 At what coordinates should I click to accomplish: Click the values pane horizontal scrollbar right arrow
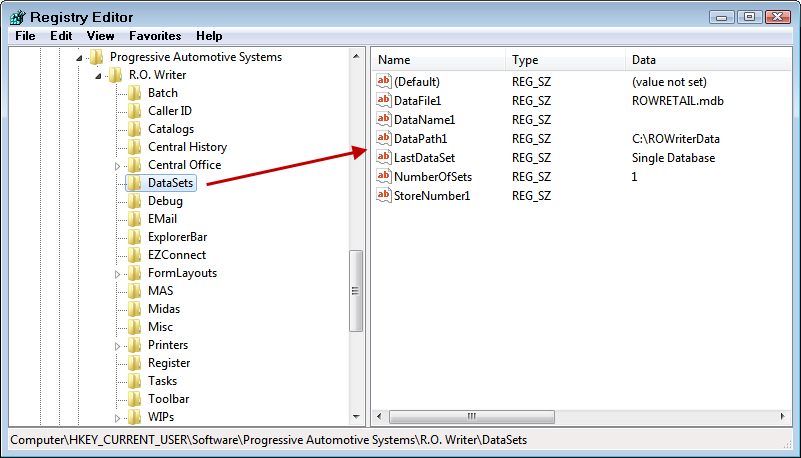(x=784, y=417)
